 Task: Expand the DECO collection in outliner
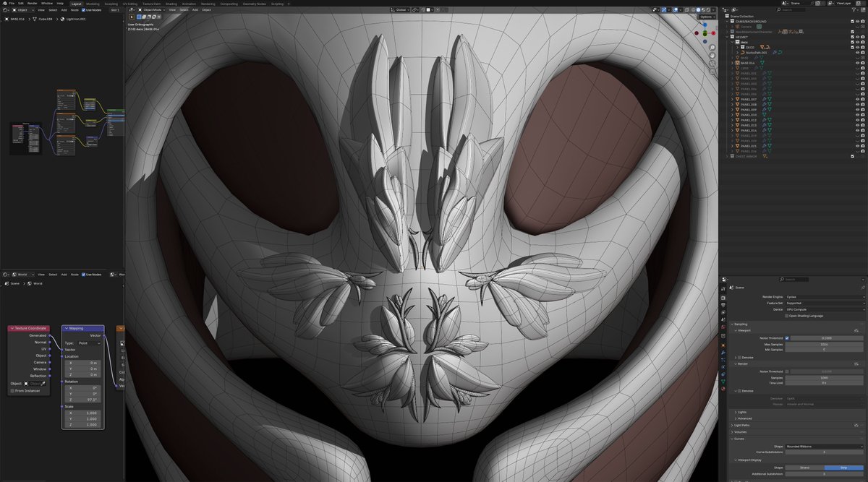[739, 47]
